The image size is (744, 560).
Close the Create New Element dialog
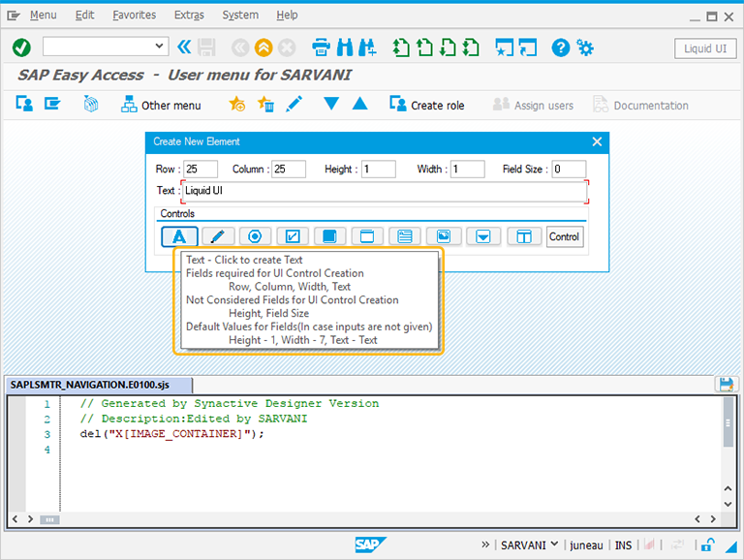click(597, 141)
